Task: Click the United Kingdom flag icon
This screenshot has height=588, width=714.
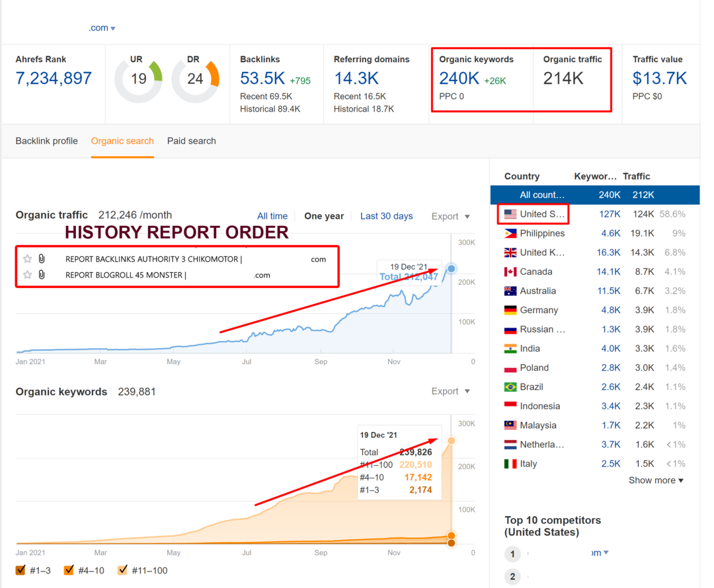Action: pyautogui.click(x=510, y=252)
